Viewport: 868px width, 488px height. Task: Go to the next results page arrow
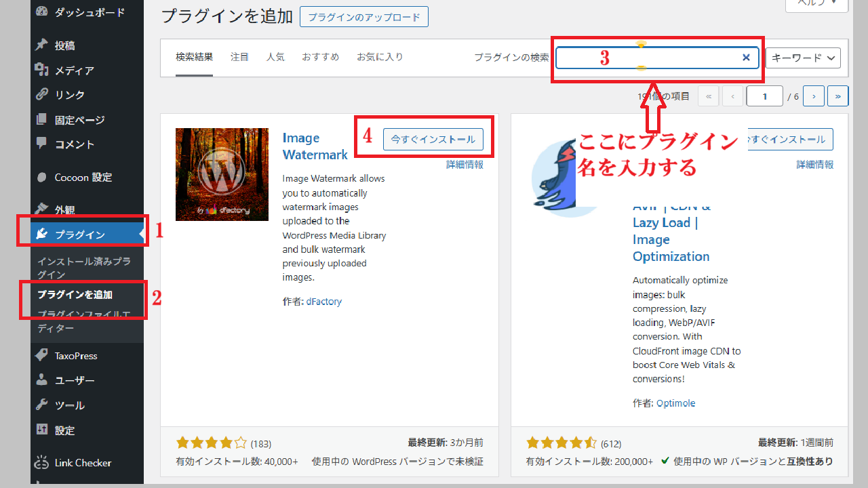pos(814,96)
